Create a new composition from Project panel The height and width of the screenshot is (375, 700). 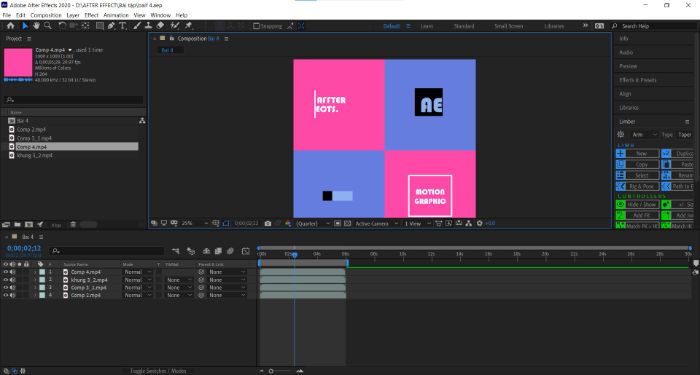pos(29,225)
